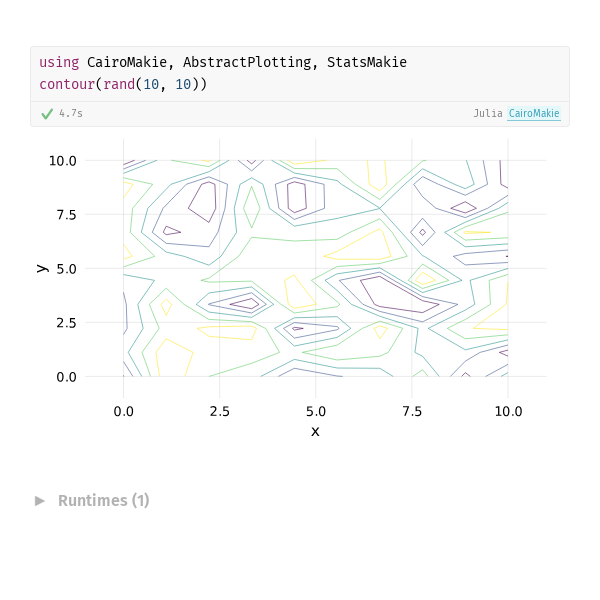600x600 pixels.
Task: Click the rotated y axis label
Action: pos(42,268)
